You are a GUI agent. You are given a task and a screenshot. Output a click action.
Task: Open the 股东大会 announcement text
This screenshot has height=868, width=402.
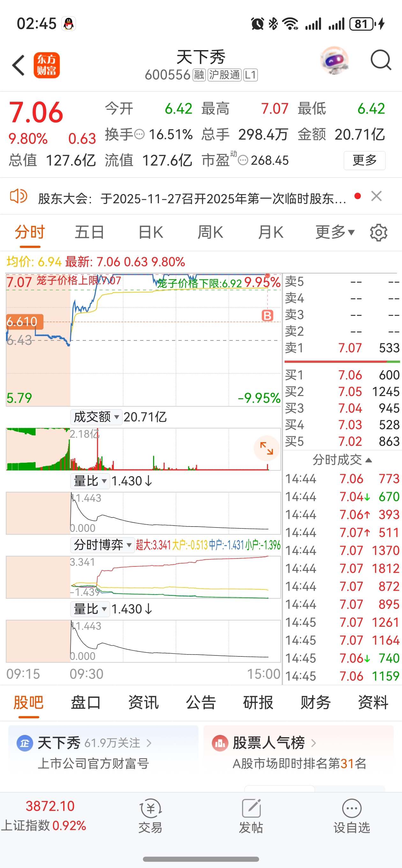(x=192, y=199)
